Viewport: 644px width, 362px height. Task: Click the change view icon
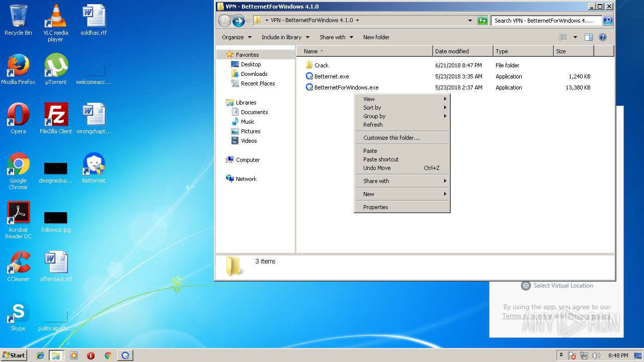click(x=563, y=37)
